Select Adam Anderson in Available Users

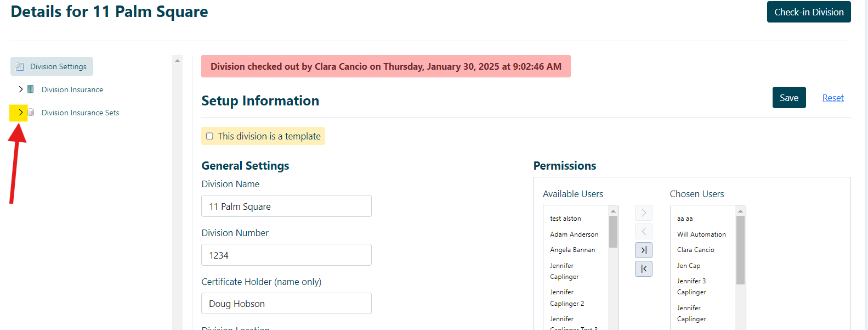click(574, 234)
